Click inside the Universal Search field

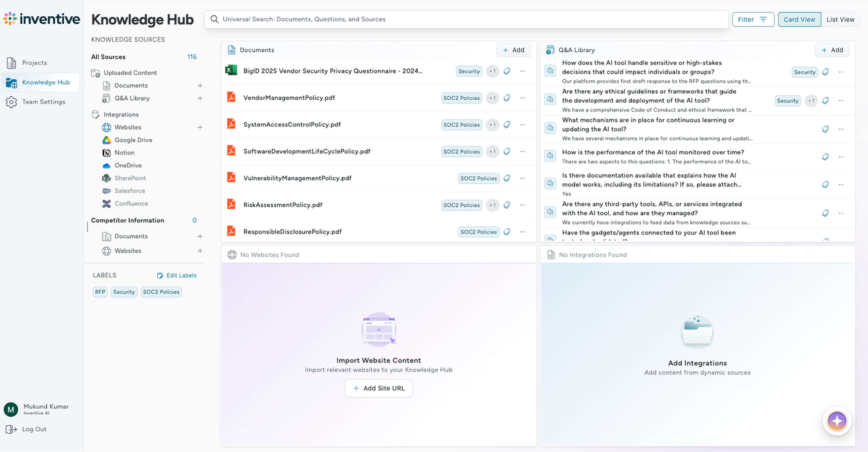404,19
